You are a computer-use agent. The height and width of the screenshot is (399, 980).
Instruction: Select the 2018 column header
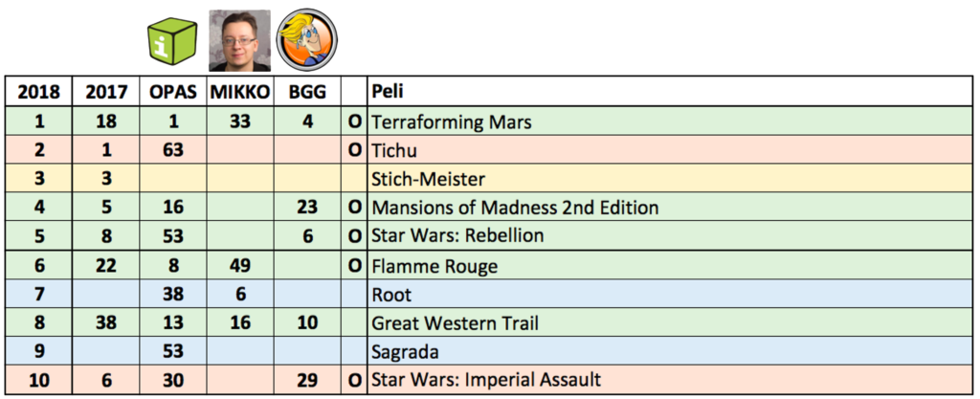(38, 92)
